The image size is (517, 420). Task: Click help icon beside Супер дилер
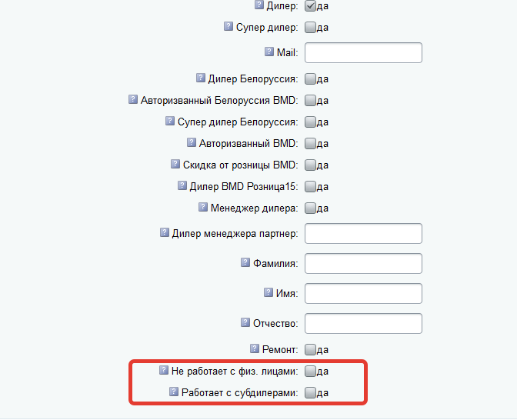pyautogui.click(x=228, y=27)
